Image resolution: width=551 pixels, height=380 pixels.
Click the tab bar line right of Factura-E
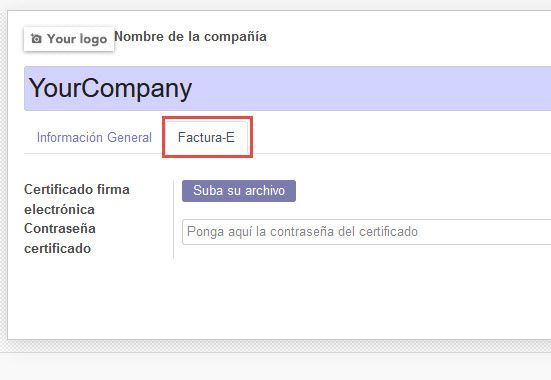pos(401,153)
